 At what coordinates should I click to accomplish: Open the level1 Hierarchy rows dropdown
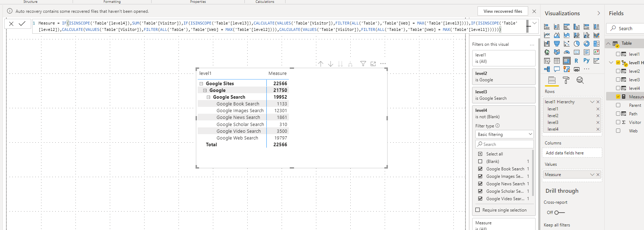[592, 102]
